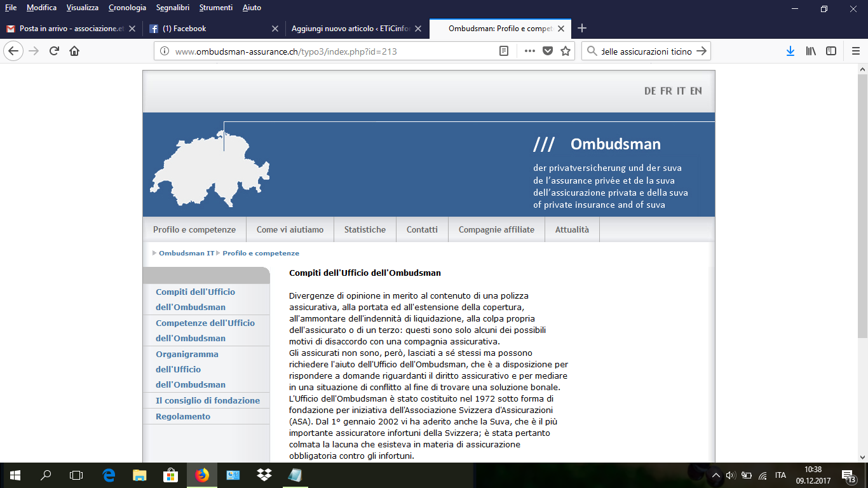Open the Strumenti menu

(216, 8)
